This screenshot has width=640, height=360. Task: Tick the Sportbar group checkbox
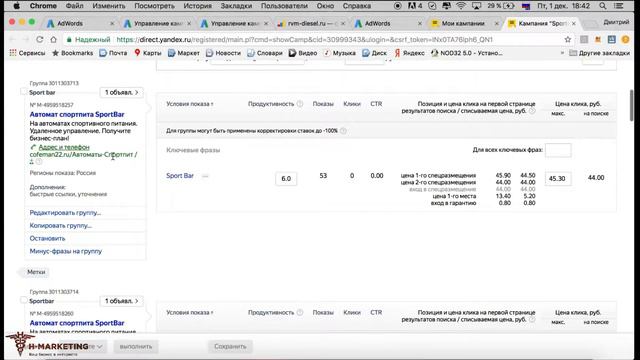coord(24,300)
